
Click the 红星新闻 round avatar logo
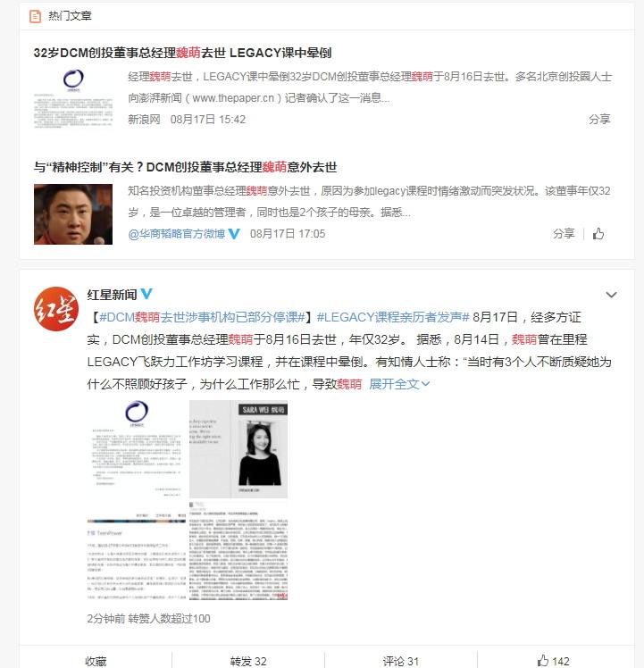click(x=56, y=309)
